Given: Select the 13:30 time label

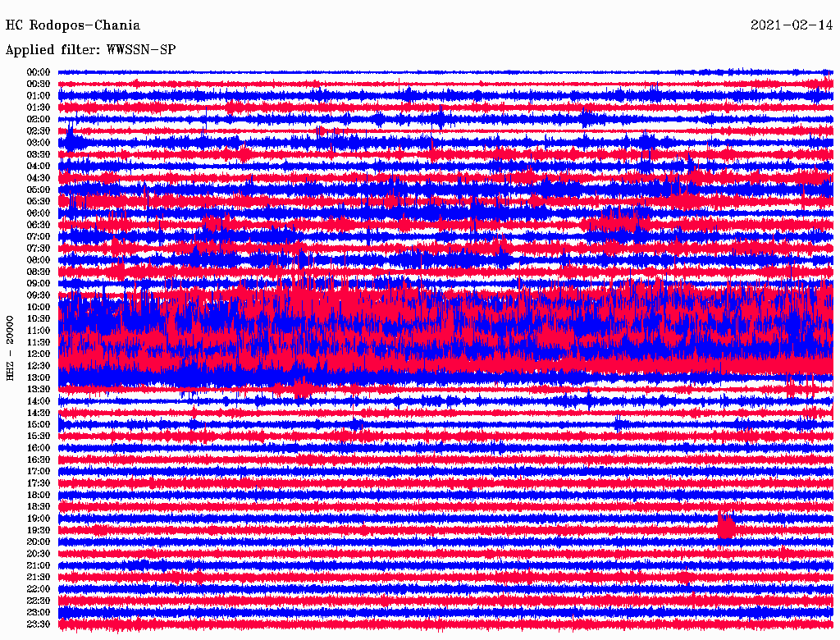Looking at the screenshot, I should [39, 390].
